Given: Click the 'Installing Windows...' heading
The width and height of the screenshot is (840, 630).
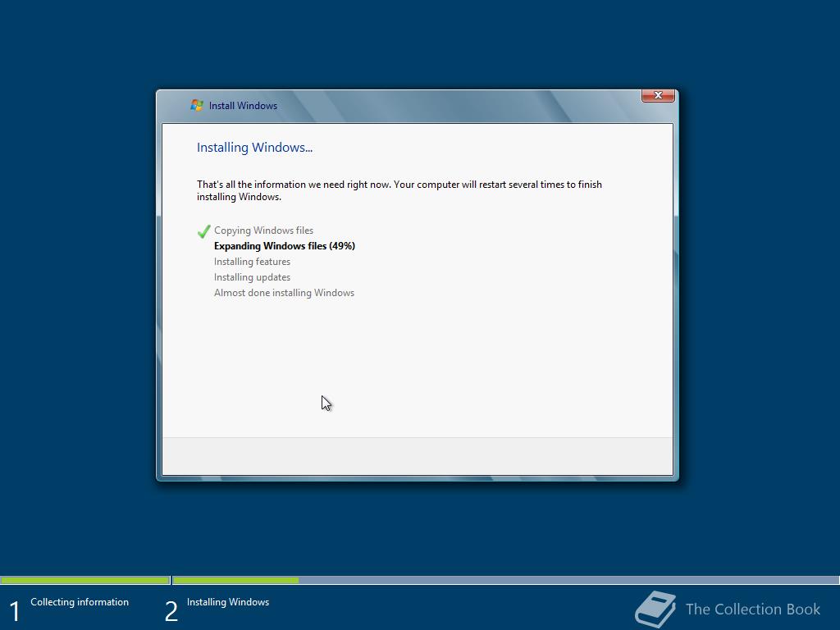Looking at the screenshot, I should (254, 148).
